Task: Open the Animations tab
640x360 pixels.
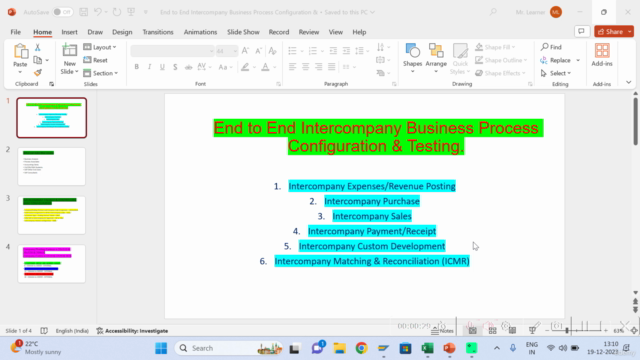Action: pos(200,32)
